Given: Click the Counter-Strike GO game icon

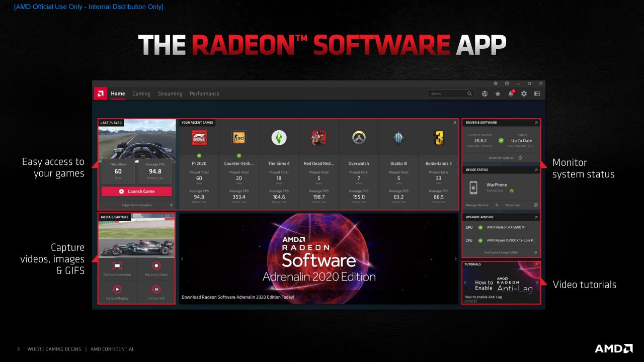Looking at the screenshot, I should click(x=239, y=138).
